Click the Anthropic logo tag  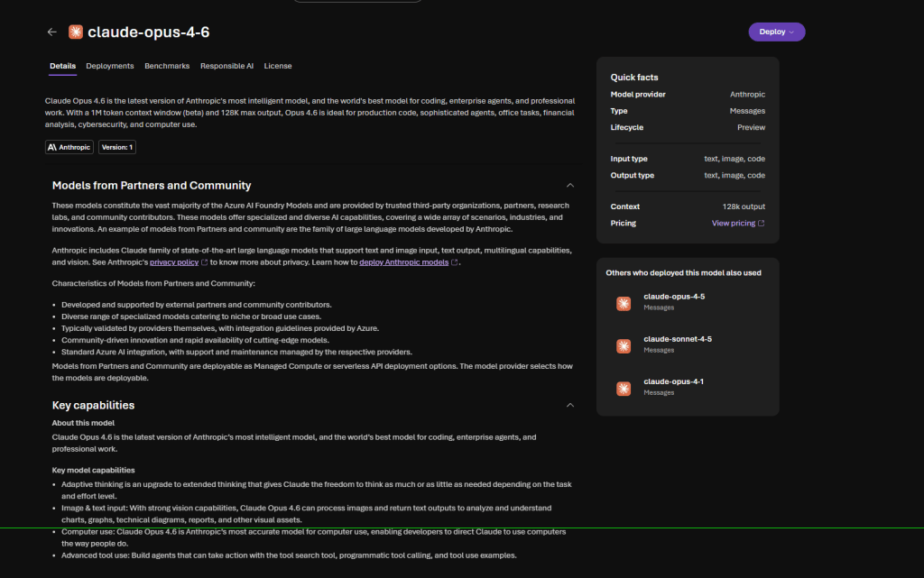tap(69, 147)
